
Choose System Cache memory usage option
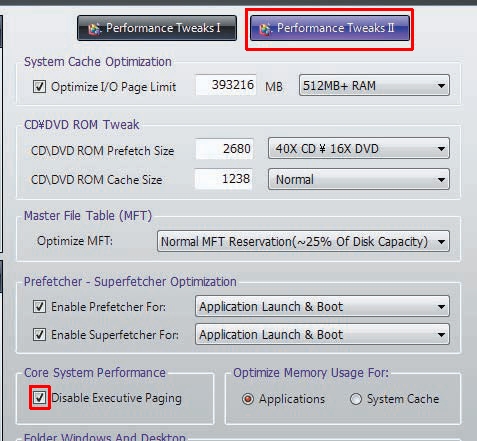click(x=356, y=399)
